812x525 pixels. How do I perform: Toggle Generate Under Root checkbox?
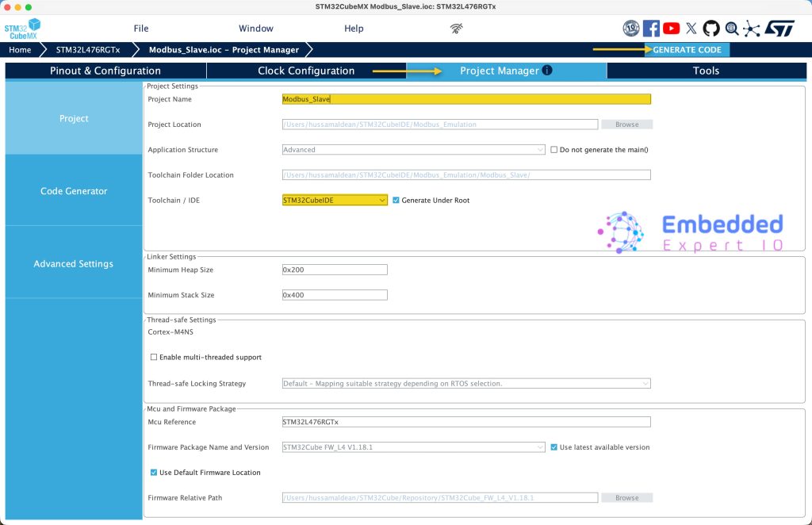pos(396,201)
